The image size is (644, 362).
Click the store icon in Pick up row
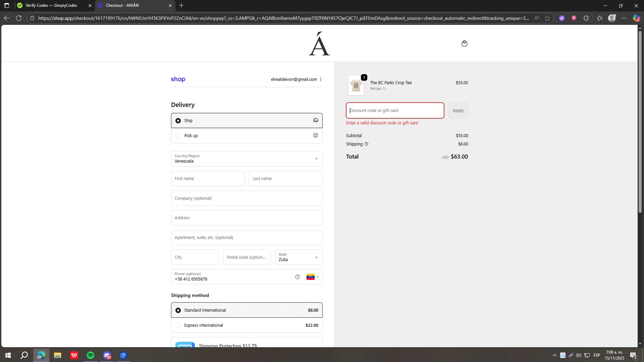coord(316,136)
